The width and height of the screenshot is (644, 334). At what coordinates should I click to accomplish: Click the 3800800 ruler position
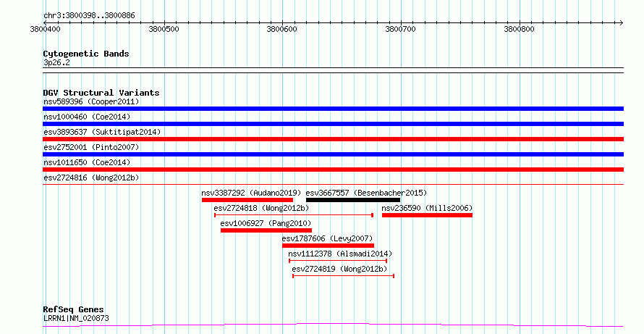coord(519,29)
